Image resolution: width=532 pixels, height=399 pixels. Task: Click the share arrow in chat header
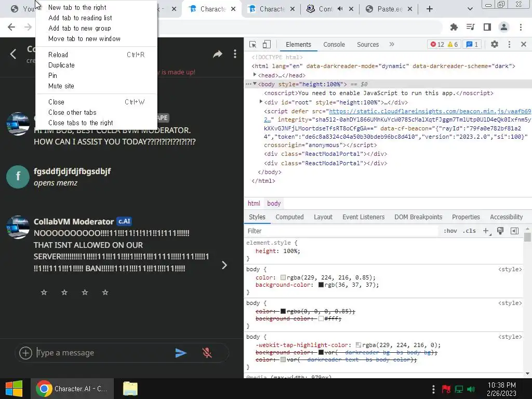(218, 54)
